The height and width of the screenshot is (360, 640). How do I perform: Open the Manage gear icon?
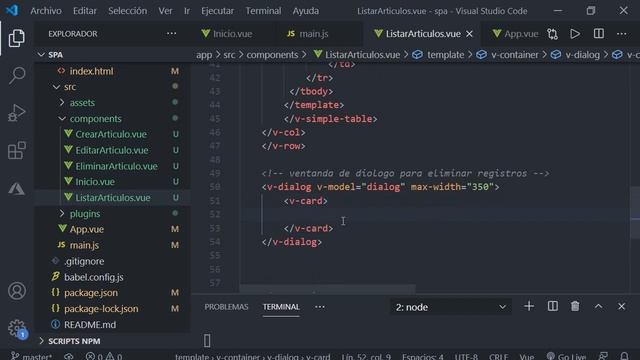click(16, 328)
